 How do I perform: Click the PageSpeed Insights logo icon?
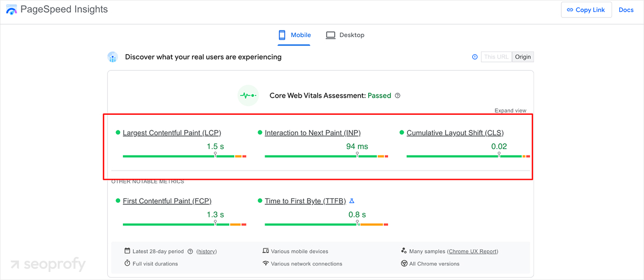(x=11, y=10)
